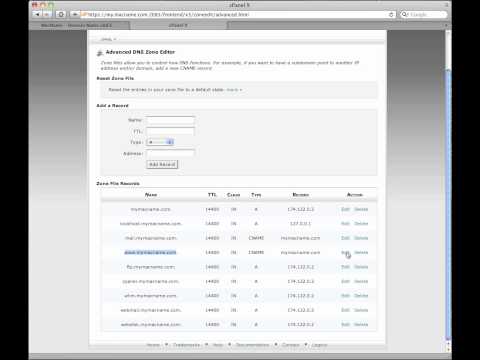
Task: Click the Advanced DNS Zone Editor heading icon
Action: coord(99,53)
